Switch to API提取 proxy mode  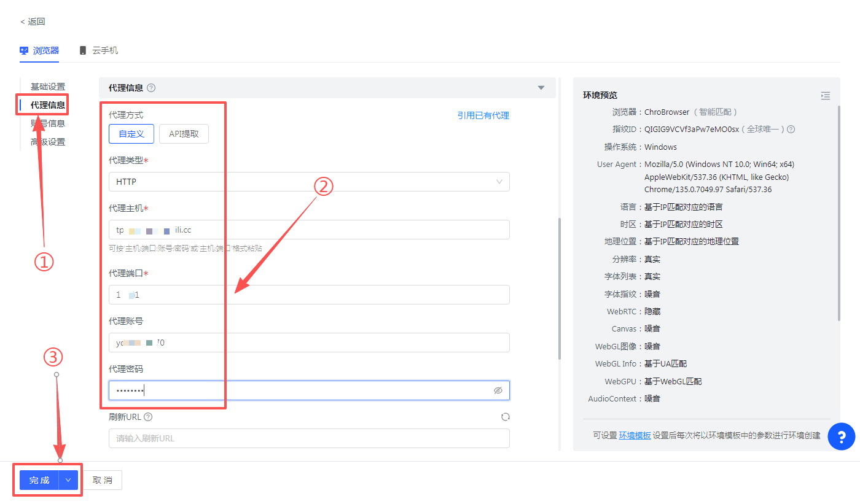pos(184,133)
